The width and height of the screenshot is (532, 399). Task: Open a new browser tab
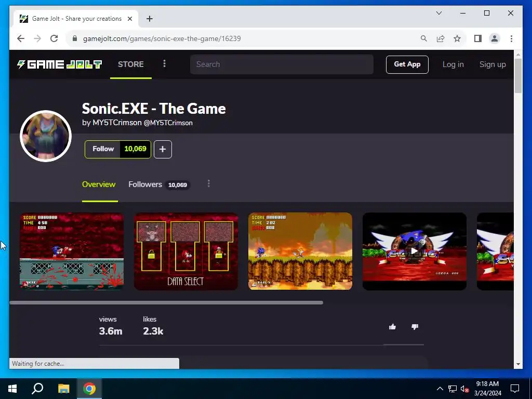(x=149, y=19)
